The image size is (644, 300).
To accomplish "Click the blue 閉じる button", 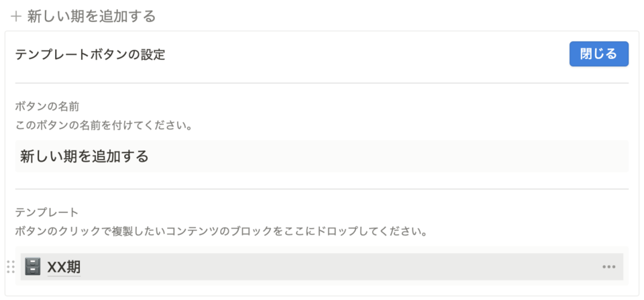I will click(x=599, y=54).
